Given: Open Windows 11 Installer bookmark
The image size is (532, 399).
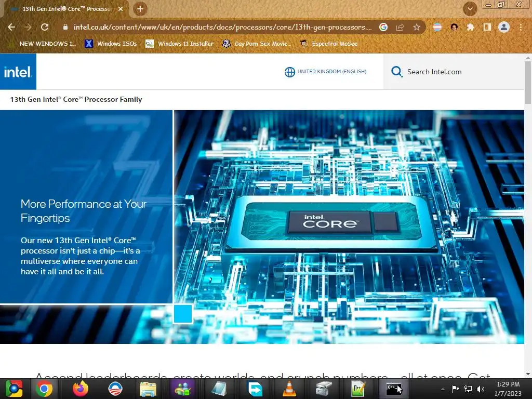Looking at the screenshot, I should click(180, 44).
